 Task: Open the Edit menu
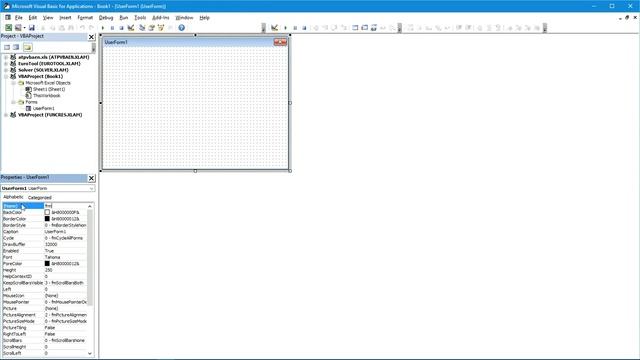33,18
